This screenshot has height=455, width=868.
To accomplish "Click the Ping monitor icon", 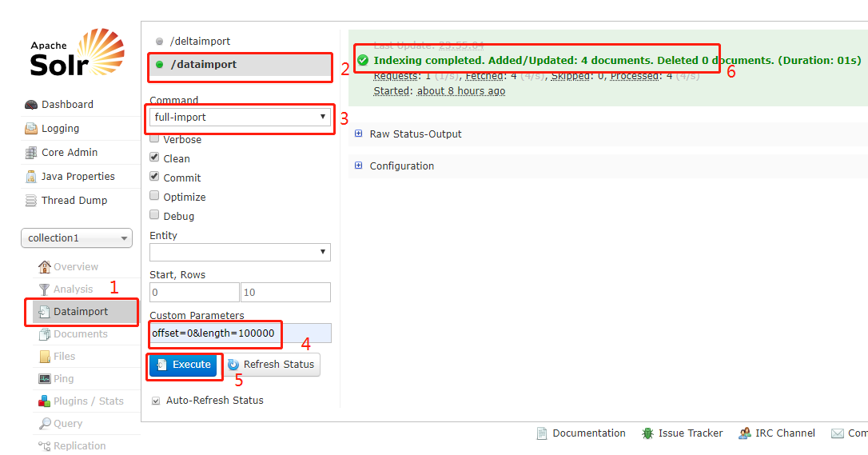I will click(x=44, y=378).
